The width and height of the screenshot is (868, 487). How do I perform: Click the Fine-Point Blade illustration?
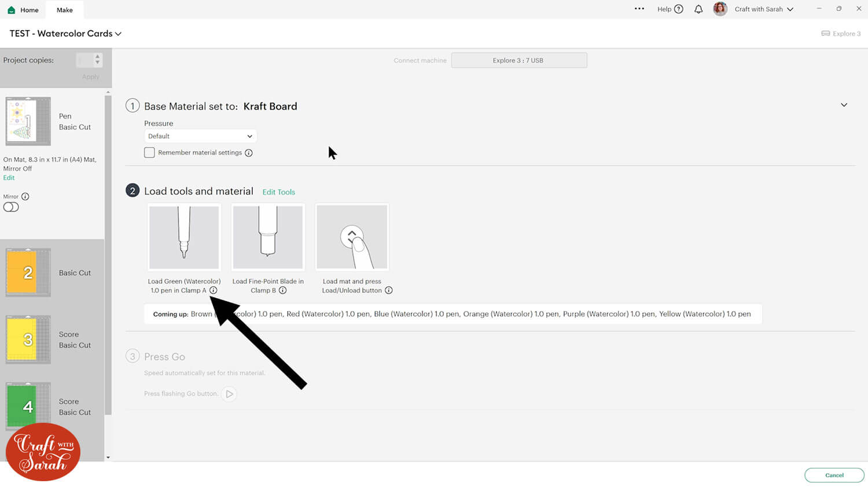(x=267, y=237)
